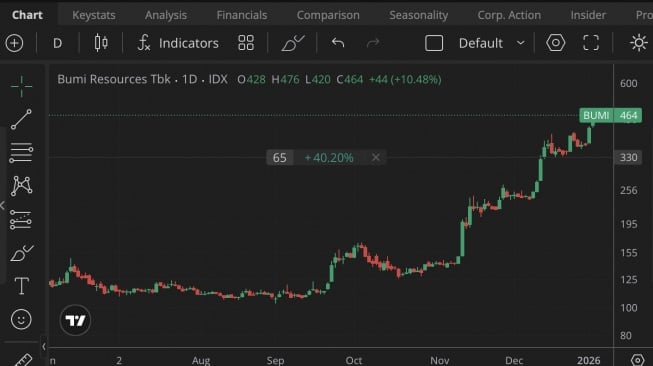653x366 pixels.
Task: Click the 100 price scale label
Action: 628,308
